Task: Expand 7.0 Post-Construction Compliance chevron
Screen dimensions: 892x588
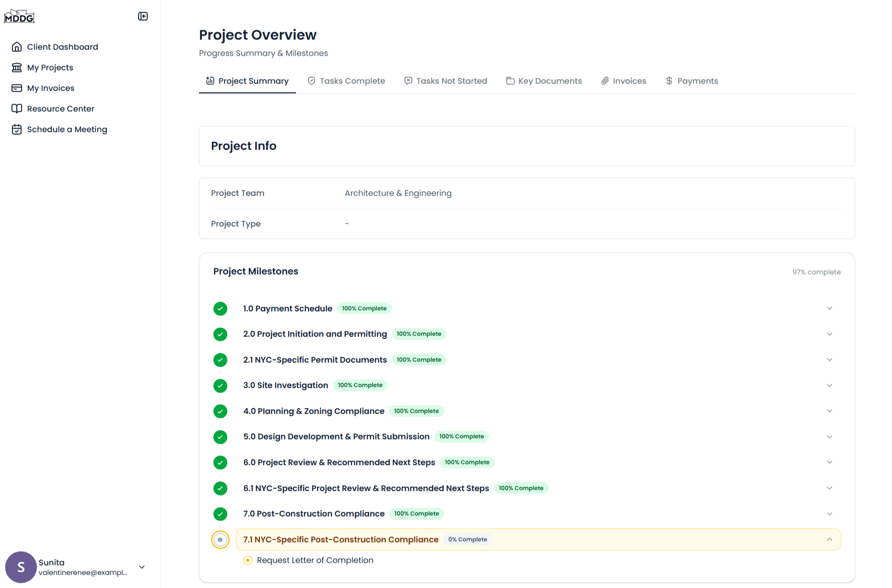Action: pos(829,514)
